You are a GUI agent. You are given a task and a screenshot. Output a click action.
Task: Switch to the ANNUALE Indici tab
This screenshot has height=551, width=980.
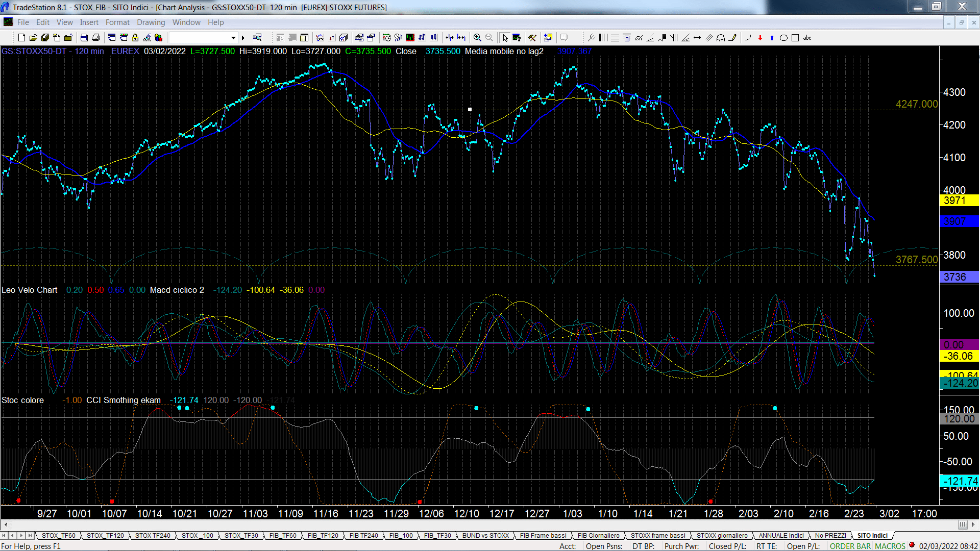[x=781, y=536]
